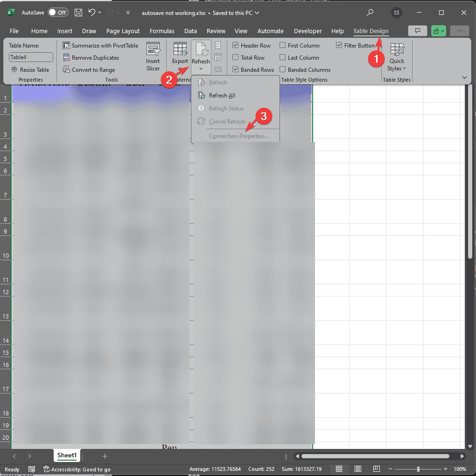Open the Undo history dropdown arrow

[99, 13]
